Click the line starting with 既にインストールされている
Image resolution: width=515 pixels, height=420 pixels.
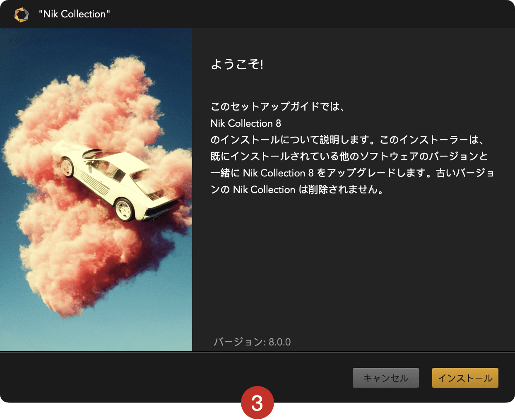pos(349,156)
